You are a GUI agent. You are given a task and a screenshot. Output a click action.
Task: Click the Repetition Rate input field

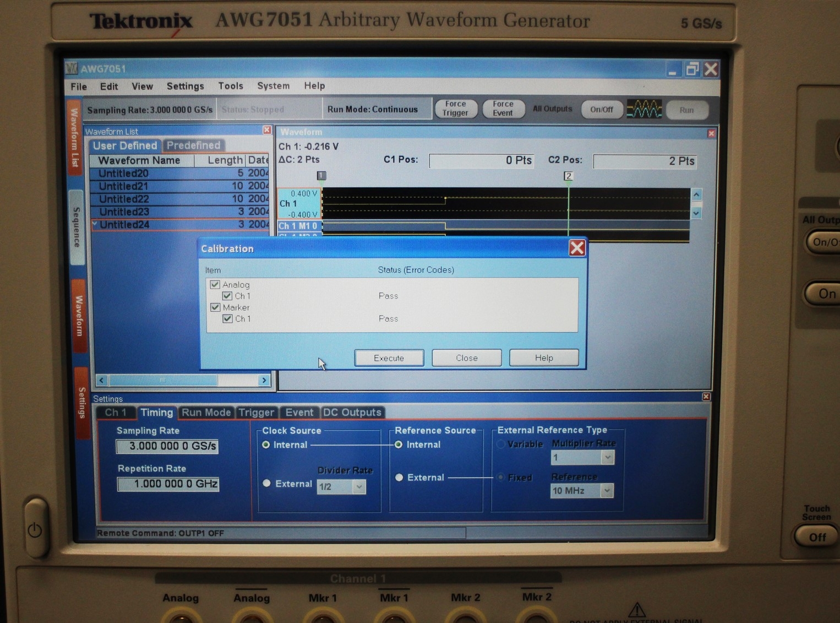tap(168, 484)
